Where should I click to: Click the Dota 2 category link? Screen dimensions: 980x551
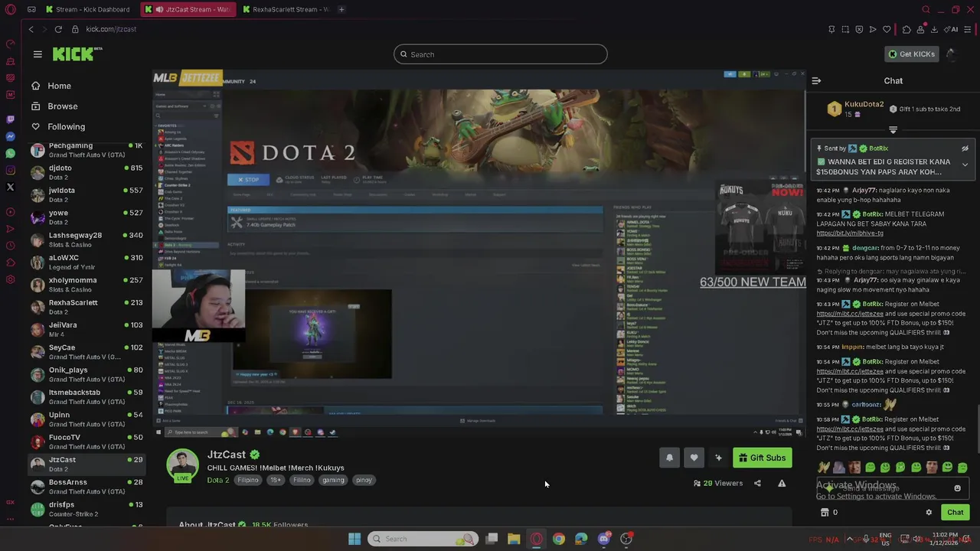(218, 480)
